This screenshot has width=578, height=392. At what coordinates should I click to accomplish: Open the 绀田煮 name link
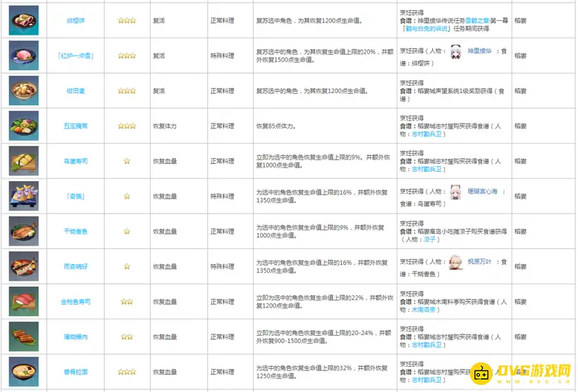pyautogui.click(x=75, y=91)
